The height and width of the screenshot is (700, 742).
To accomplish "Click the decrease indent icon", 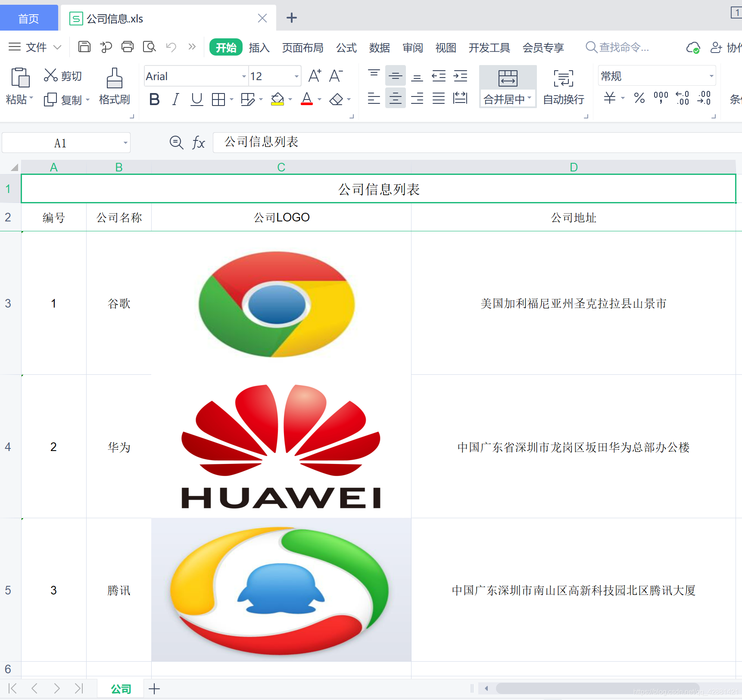I will [439, 76].
